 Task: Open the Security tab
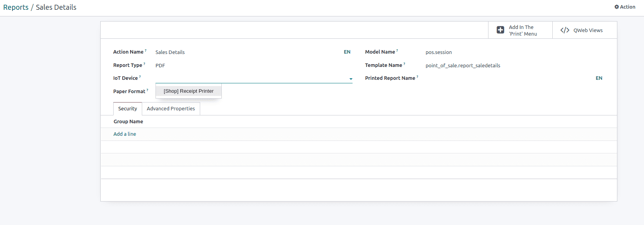[x=128, y=109]
